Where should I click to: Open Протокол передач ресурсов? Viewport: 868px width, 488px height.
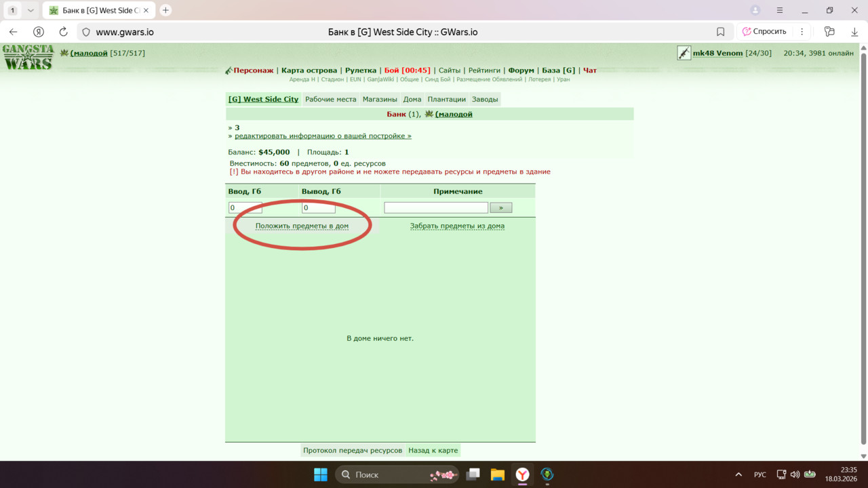coord(353,450)
